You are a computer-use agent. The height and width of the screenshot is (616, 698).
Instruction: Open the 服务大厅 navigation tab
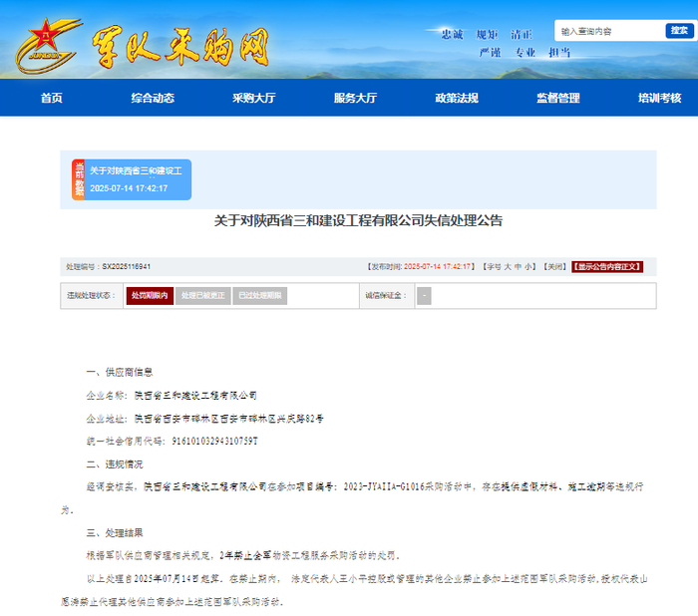355,98
